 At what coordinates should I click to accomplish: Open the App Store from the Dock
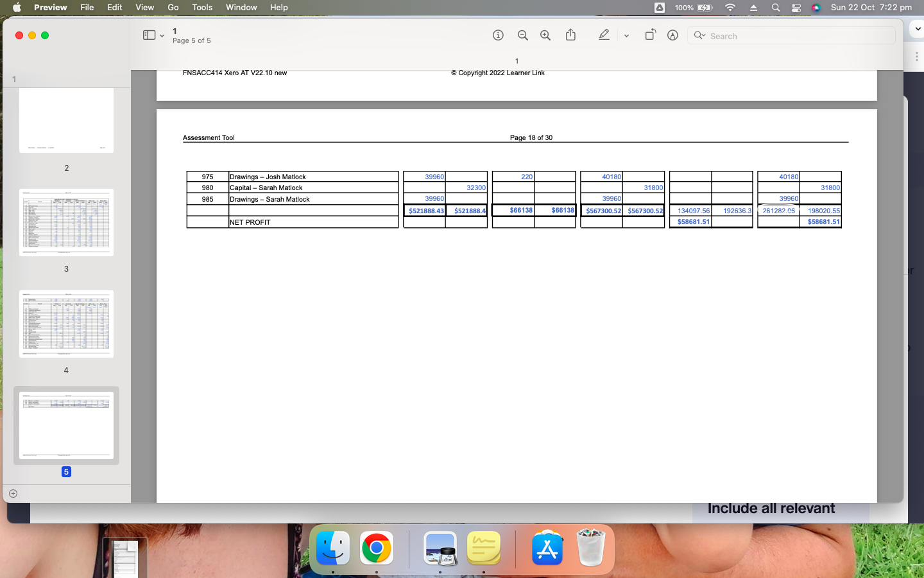point(547,549)
